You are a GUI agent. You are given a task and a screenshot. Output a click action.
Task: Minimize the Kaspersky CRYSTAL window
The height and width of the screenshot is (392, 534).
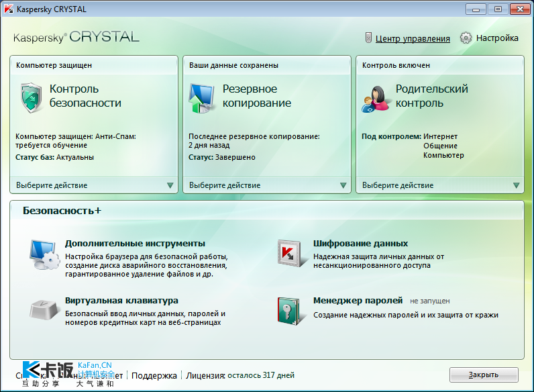click(476, 9)
